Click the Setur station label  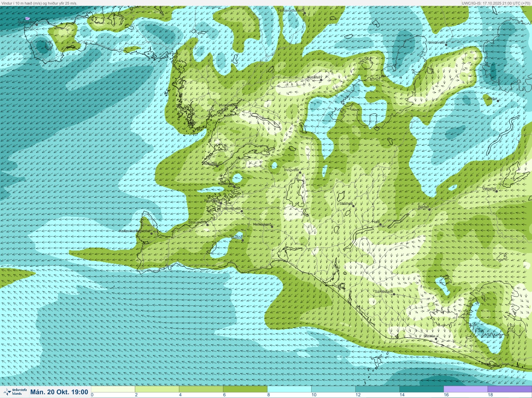coord(493,98)
